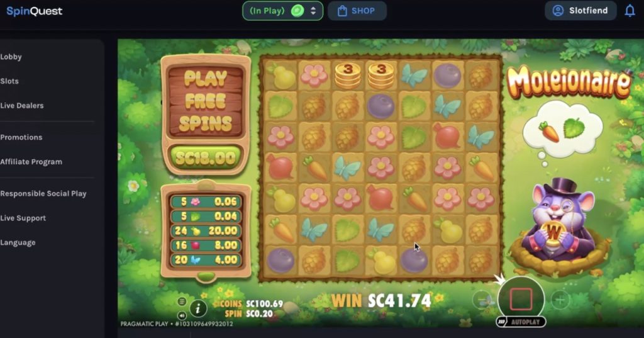This screenshot has height=338, width=644.
Task: Increase the bet with the plus button
Action: pyautogui.click(x=560, y=300)
